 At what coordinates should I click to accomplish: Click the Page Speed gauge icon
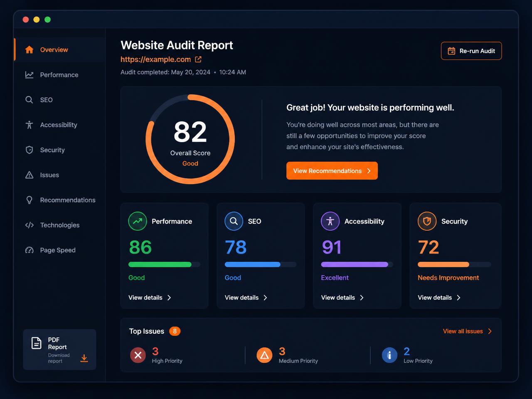click(x=29, y=250)
